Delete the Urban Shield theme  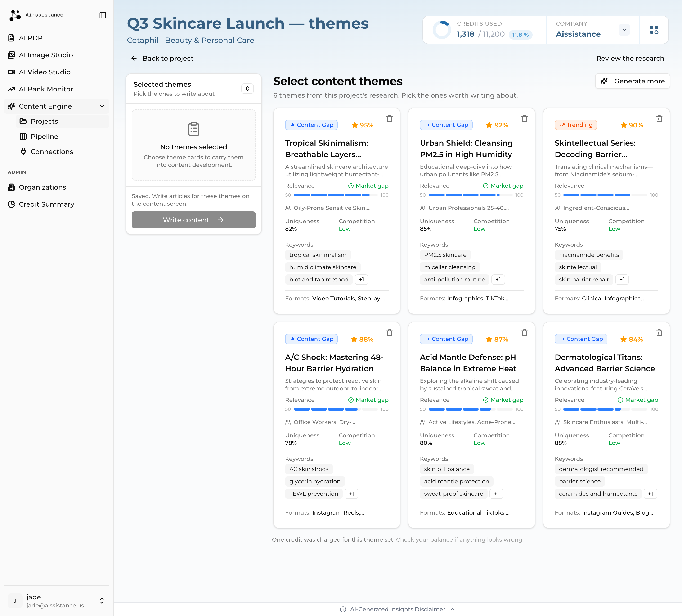click(x=524, y=118)
